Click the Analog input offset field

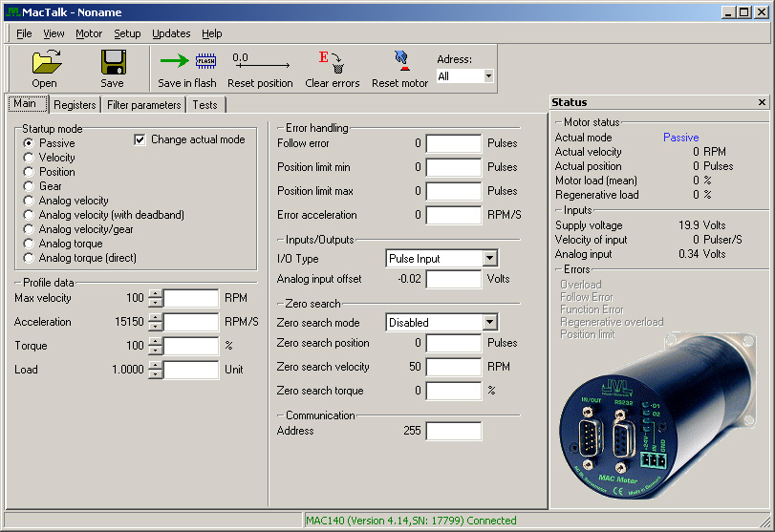point(454,279)
